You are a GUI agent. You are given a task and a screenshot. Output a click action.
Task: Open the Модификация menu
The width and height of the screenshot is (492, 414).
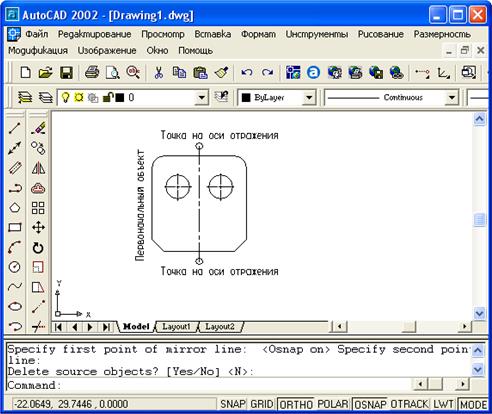pyautogui.click(x=38, y=51)
